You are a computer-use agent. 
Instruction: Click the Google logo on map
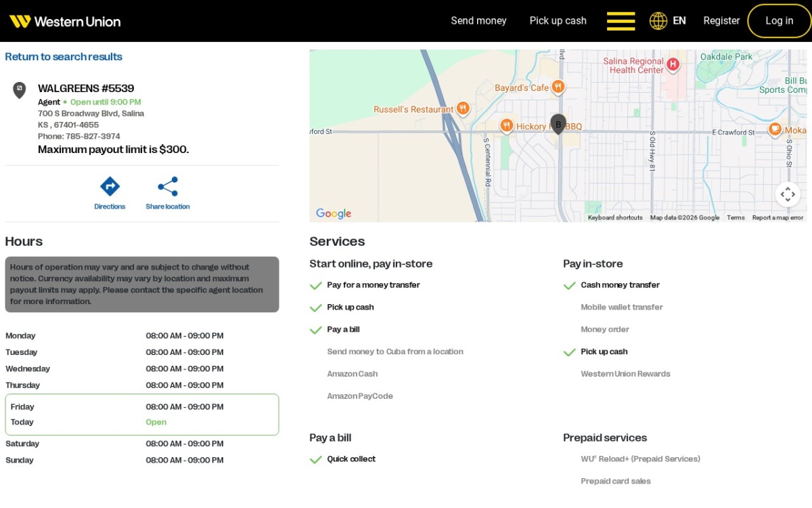tap(334, 213)
